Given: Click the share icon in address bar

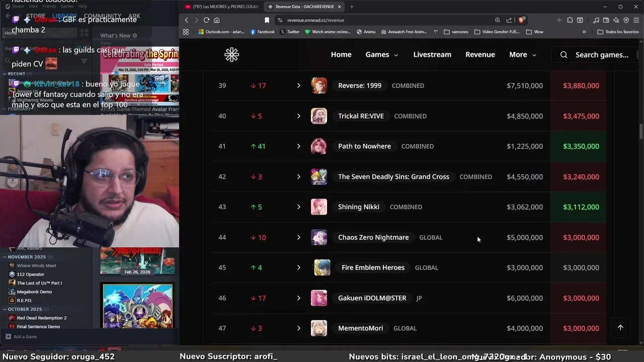Looking at the screenshot, I should point(509,20).
